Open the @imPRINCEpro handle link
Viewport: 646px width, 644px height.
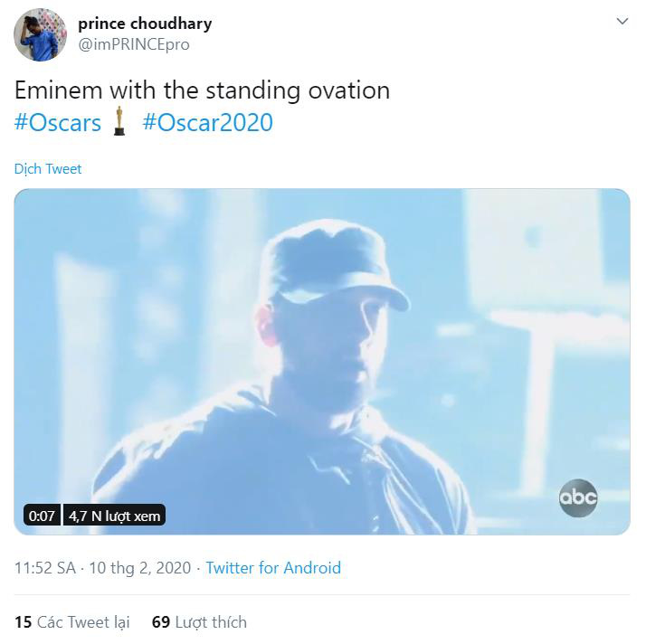pyautogui.click(x=134, y=44)
